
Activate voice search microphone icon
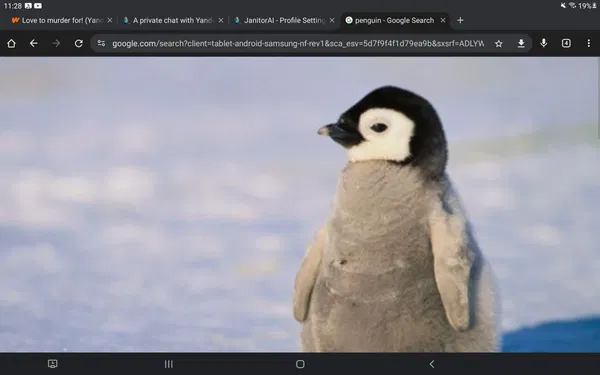[x=543, y=43]
